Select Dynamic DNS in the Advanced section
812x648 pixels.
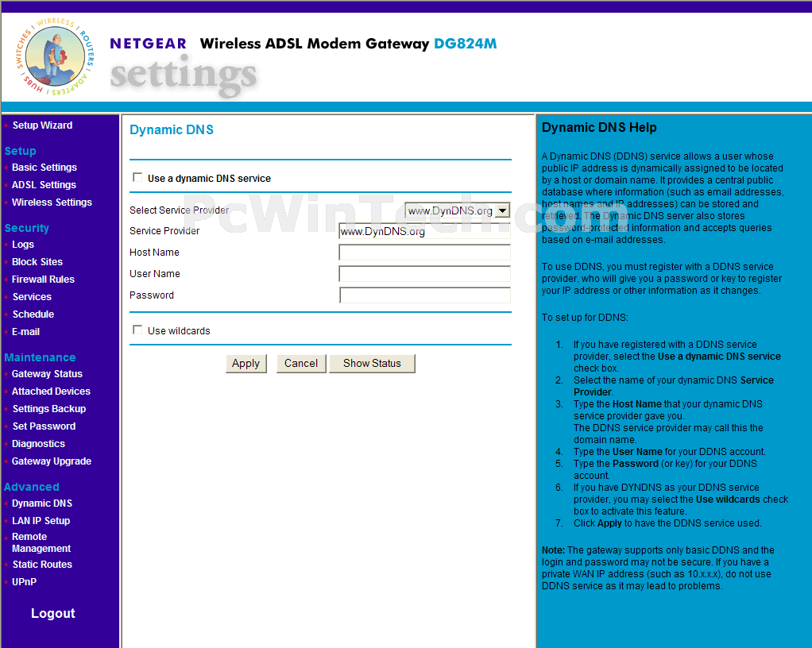click(42, 503)
